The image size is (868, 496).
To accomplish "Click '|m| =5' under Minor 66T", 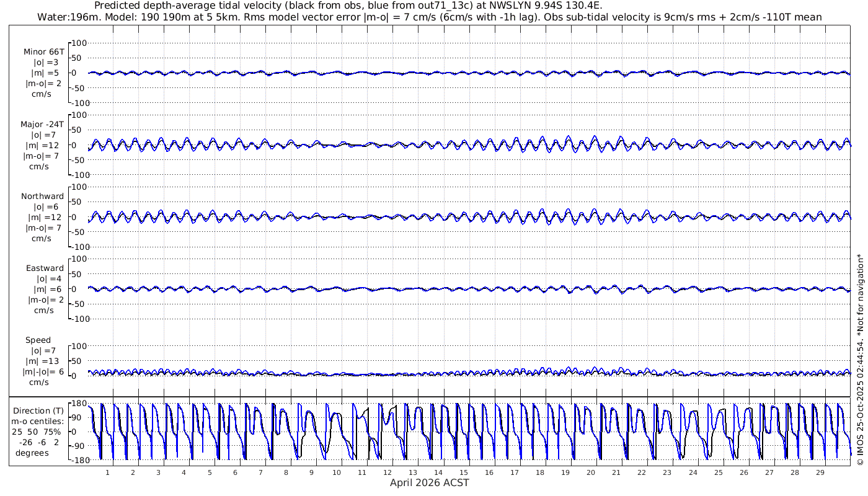I will 46,73.
